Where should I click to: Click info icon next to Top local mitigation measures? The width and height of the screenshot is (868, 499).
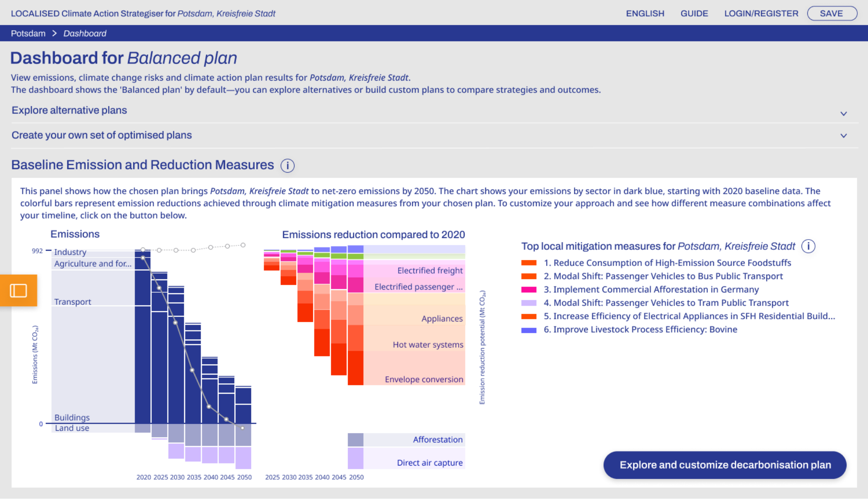(x=808, y=246)
